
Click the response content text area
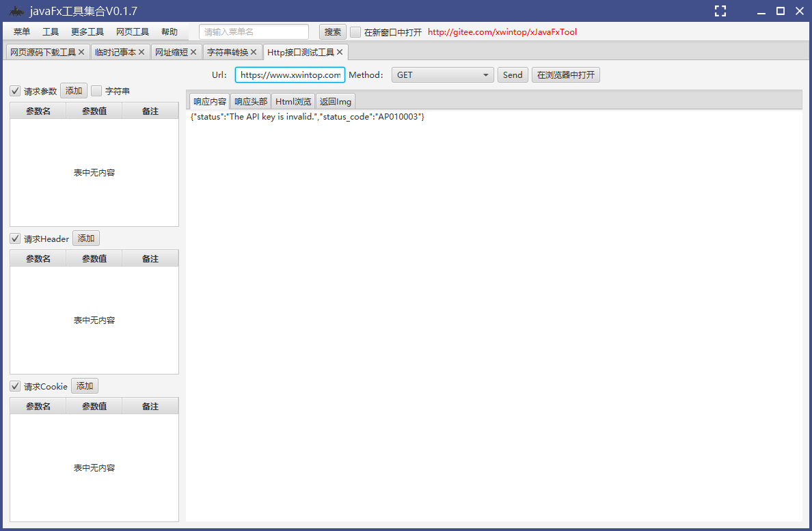[x=493, y=315]
